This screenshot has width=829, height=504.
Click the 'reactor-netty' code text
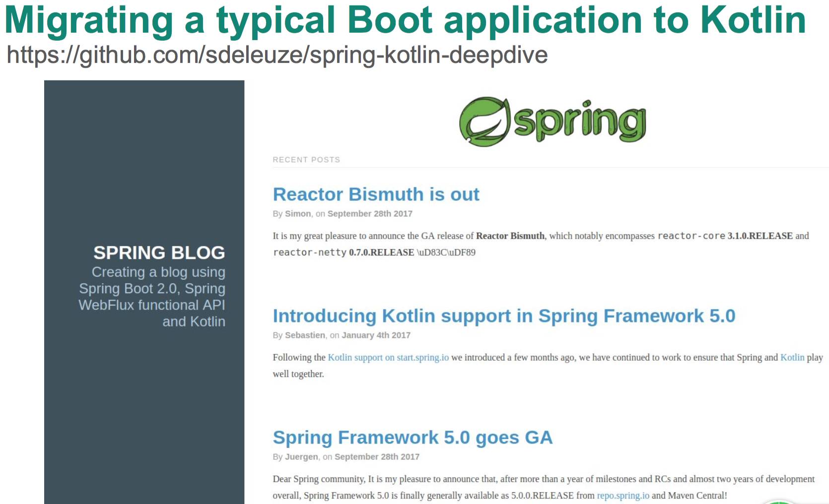pos(310,252)
